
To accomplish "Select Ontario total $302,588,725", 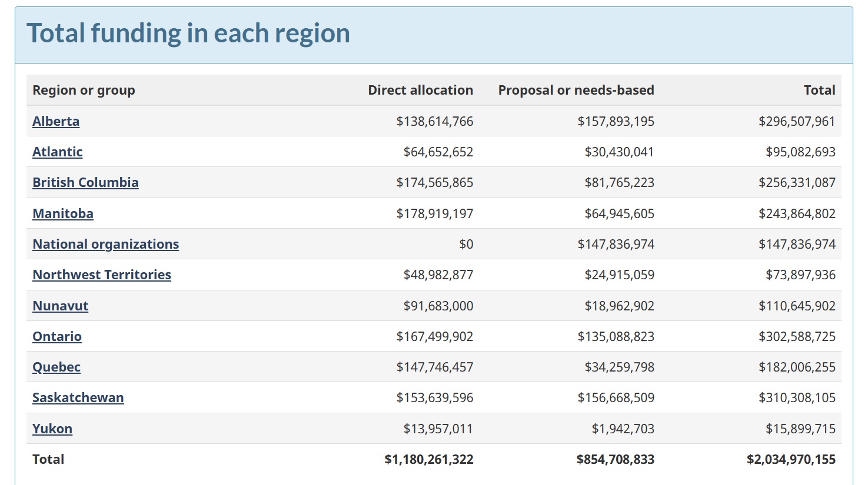I will (x=797, y=336).
